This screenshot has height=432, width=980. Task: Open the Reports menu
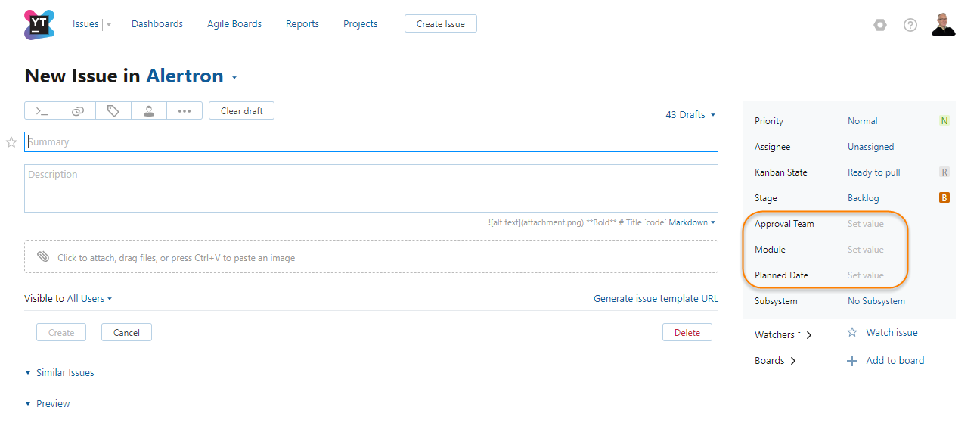pos(302,24)
